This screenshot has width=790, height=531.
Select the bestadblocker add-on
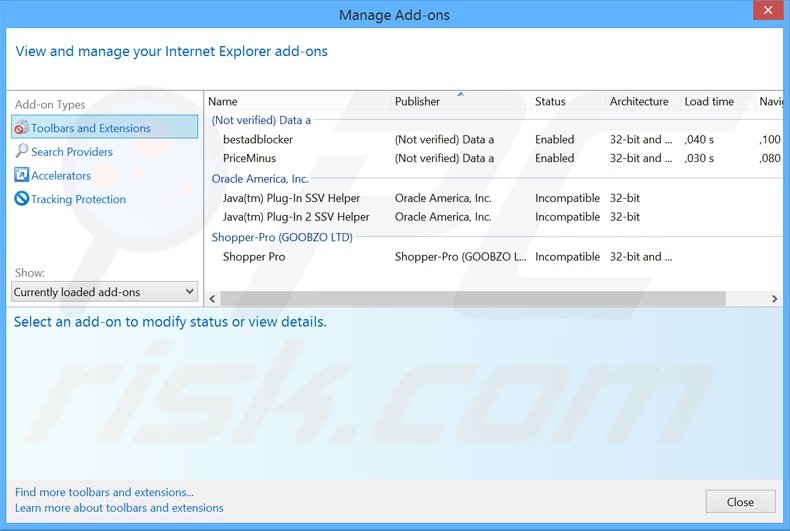[x=258, y=140]
